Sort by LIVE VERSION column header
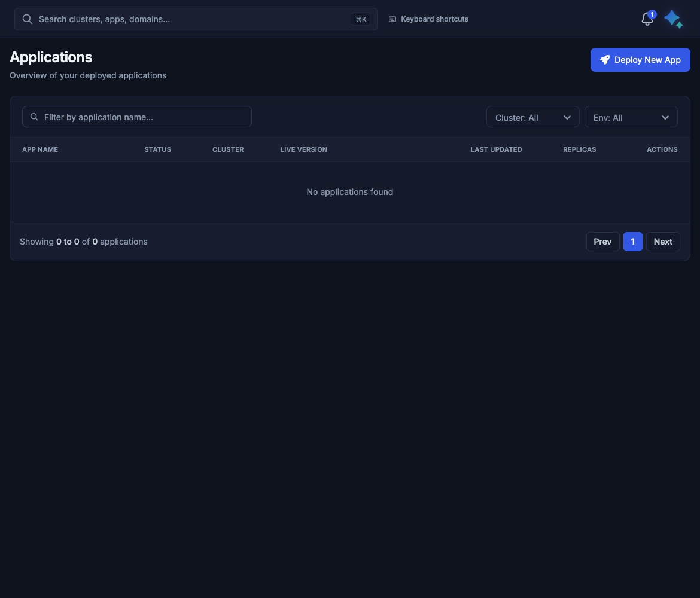The height and width of the screenshot is (598, 700). [x=303, y=150]
